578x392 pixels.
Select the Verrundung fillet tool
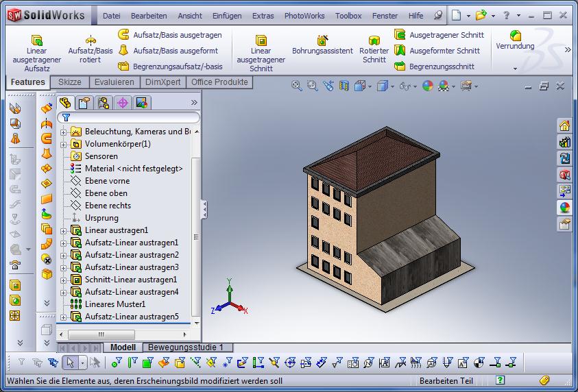tap(515, 40)
